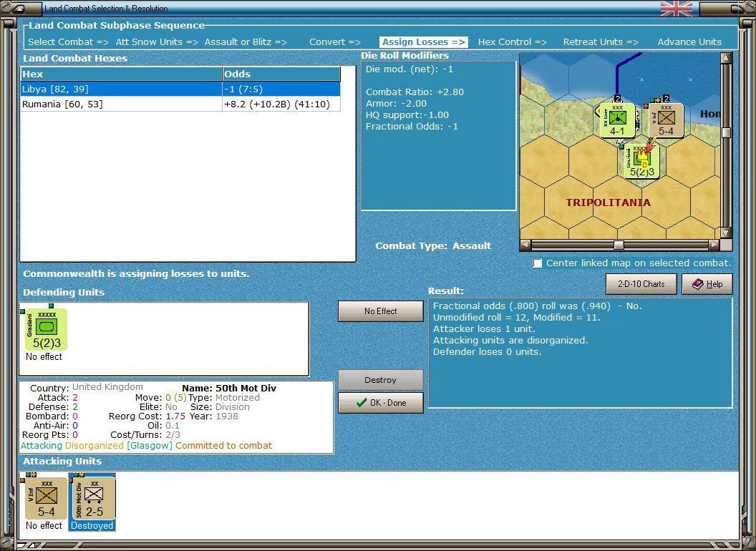The height and width of the screenshot is (551, 756).
Task: Click the map's horizontal scrollbar thumb
Action: [619, 245]
